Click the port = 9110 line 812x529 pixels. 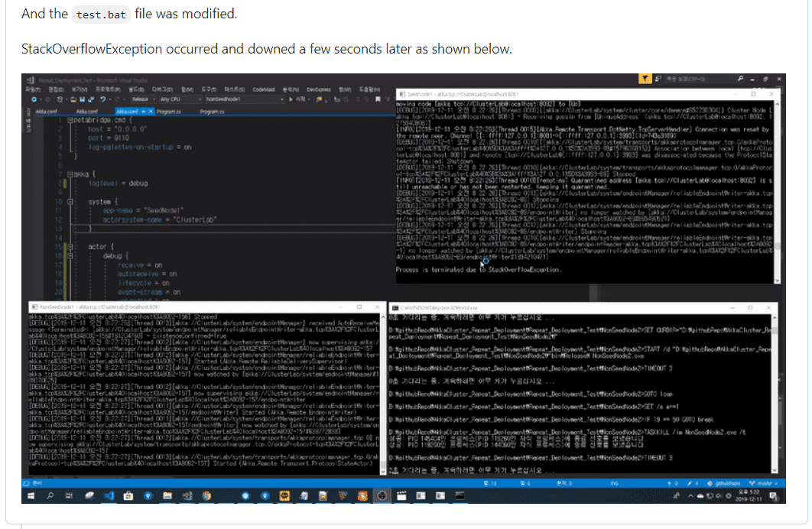tap(109, 138)
